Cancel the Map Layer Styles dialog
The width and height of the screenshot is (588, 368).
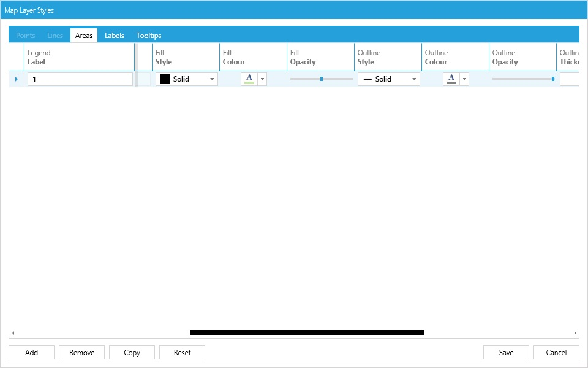pos(556,352)
